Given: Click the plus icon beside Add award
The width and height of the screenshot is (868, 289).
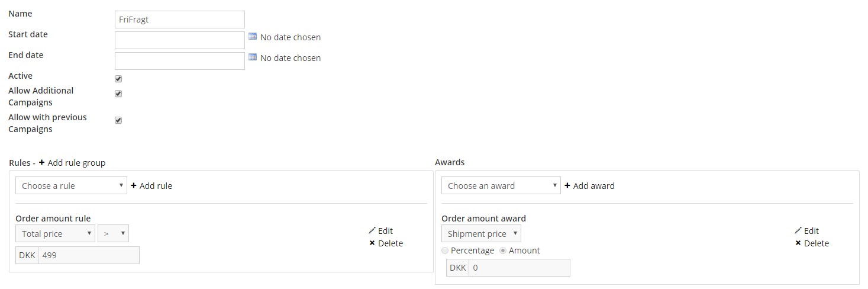Looking at the screenshot, I should click(x=567, y=185).
